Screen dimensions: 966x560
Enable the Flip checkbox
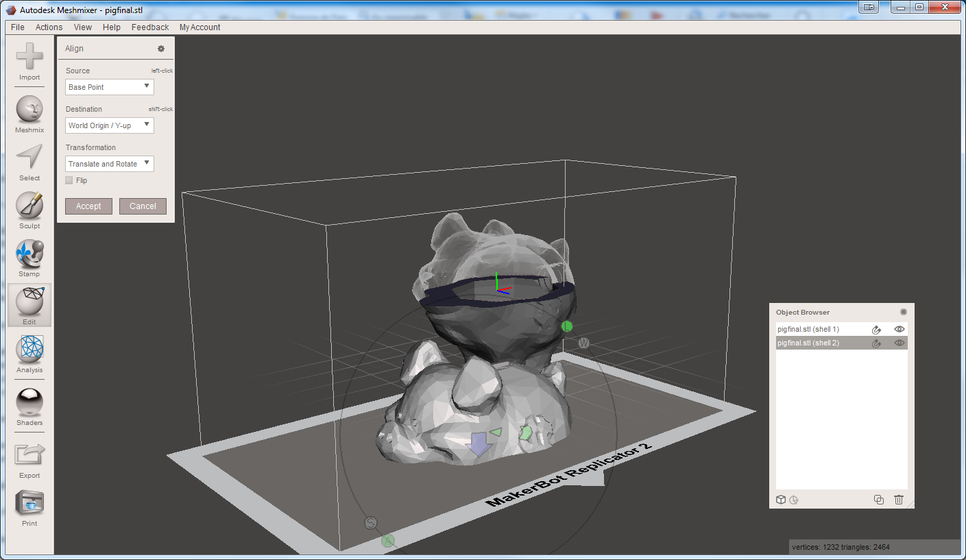click(69, 180)
